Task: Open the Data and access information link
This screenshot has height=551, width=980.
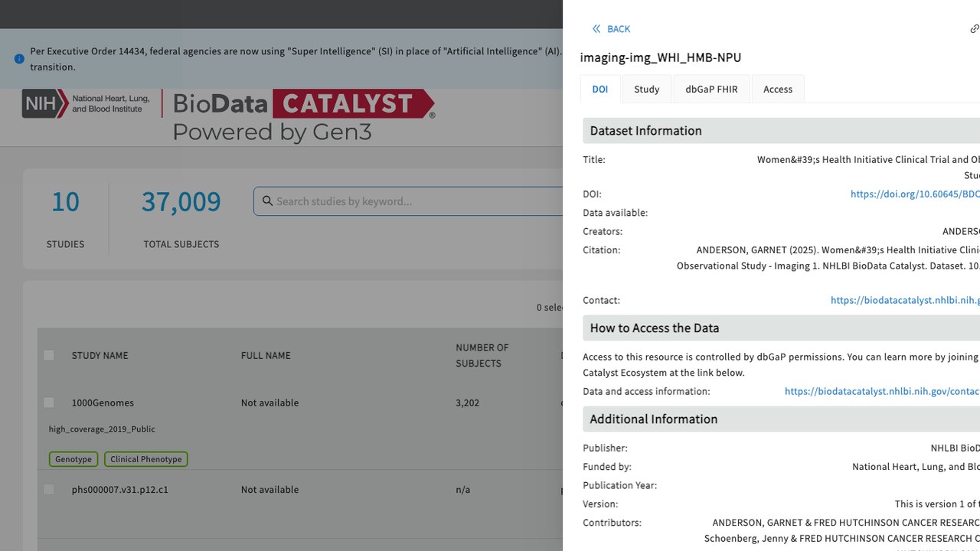Action: click(x=882, y=392)
